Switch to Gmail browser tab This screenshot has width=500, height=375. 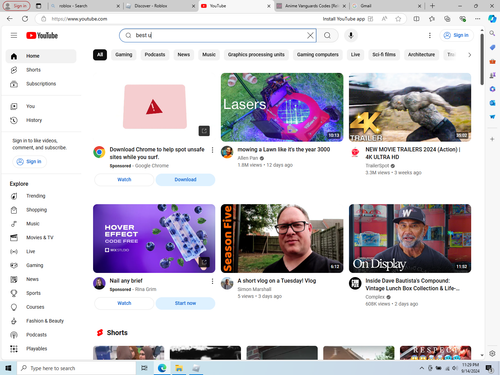tap(387, 6)
